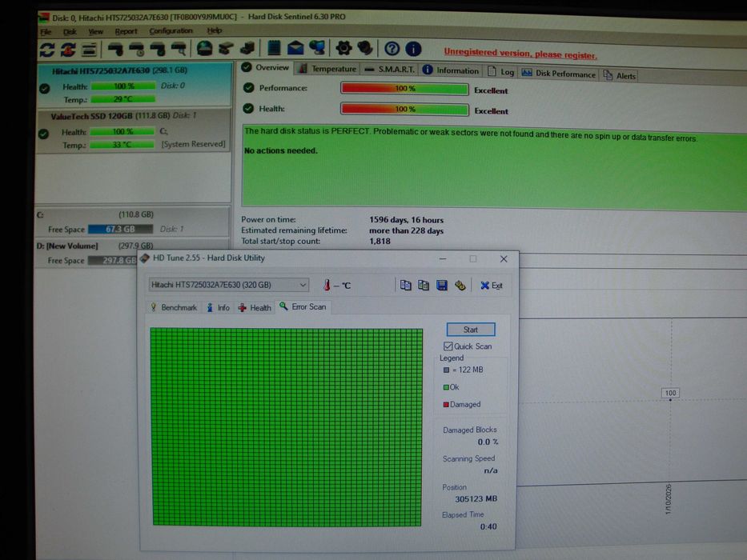The height and width of the screenshot is (560, 747).
Task: Click the list lines toolbar icon
Action: (x=89, y=50)
